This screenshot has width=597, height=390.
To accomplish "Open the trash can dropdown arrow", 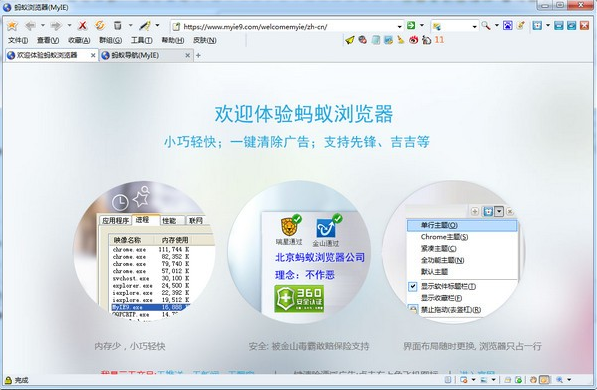I will (x=130, y=26).
